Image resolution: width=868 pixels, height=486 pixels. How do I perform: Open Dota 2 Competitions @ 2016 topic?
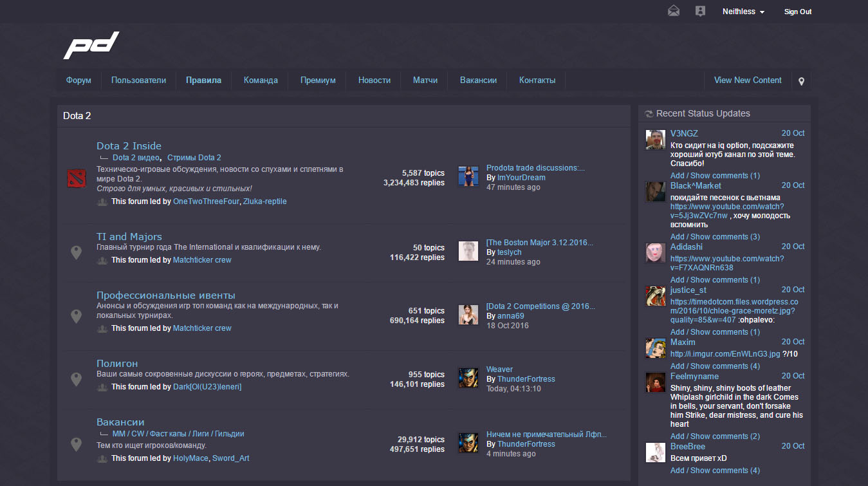pyautogui.click(x=540, y=306)
